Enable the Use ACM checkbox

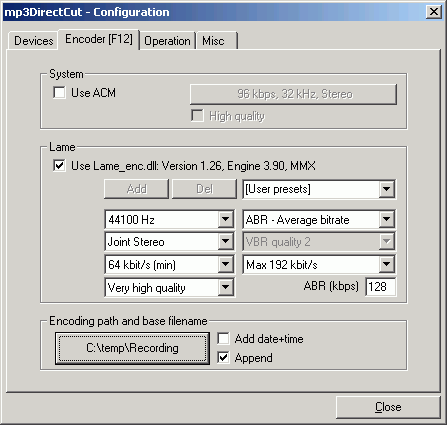pos(59,92)
